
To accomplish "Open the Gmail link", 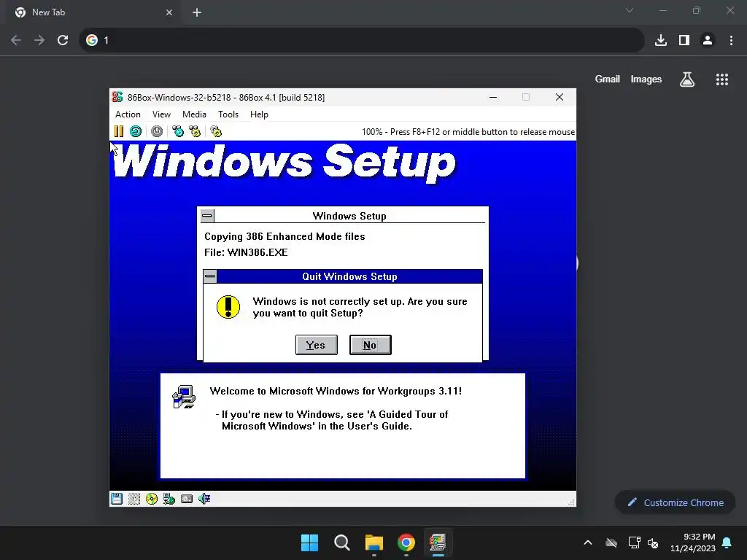I will 608,79.
